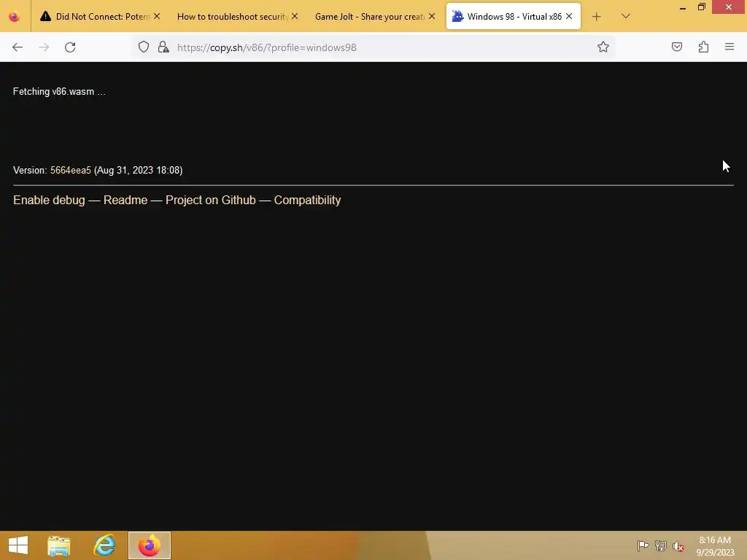Open tracking protection shield info
The height and width of the screenshot is (560, 747).
(x=144, y=47)
